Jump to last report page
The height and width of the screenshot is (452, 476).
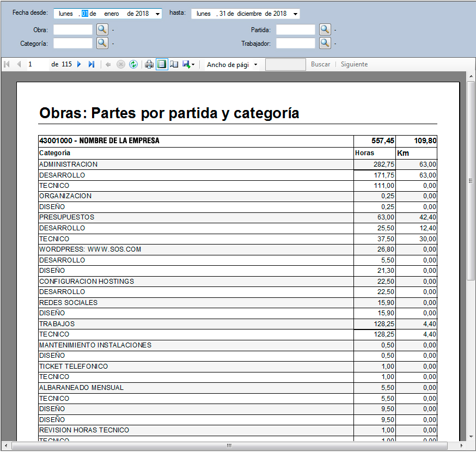tap(91, 64)
